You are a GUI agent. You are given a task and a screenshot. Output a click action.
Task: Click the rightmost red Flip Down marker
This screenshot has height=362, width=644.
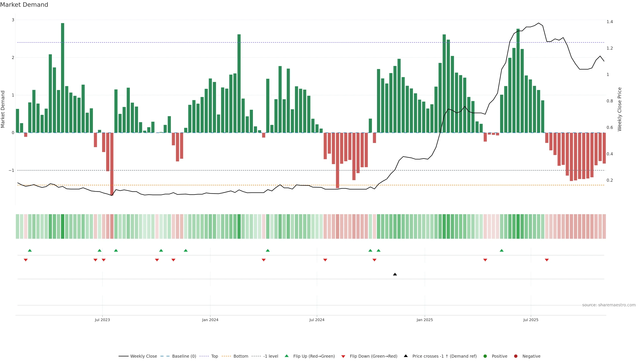tap(547, 260)
